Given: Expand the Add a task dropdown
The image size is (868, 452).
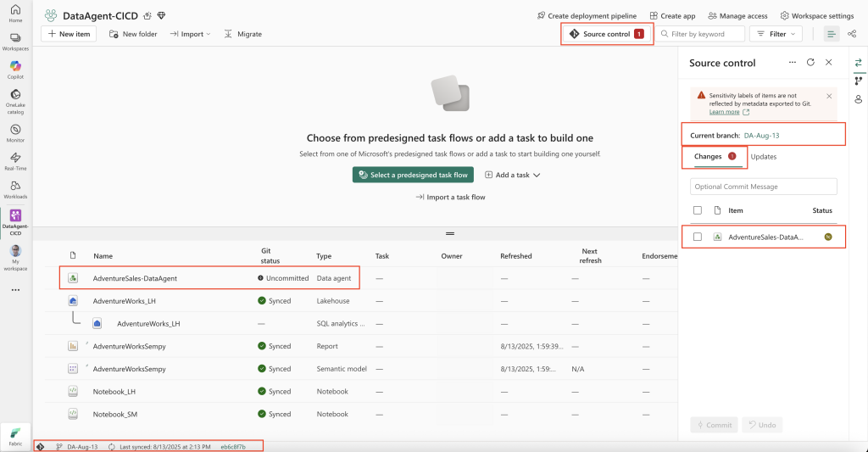Looking at the screenshot, I should (513, 175).
